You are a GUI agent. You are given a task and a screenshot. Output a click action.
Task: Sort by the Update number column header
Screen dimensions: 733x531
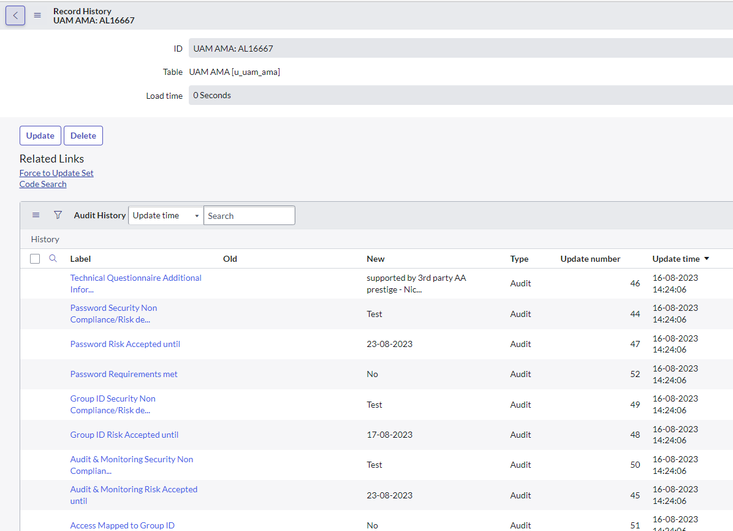(590, 259)
